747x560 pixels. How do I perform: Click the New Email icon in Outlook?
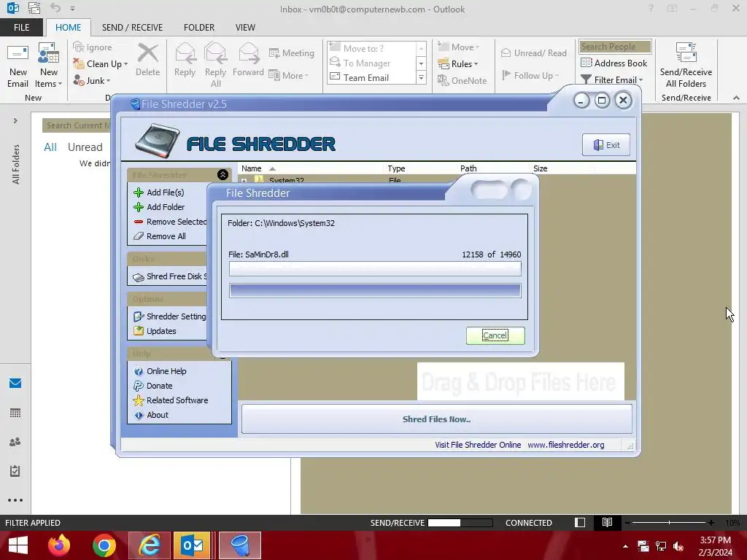coord(18,65)
